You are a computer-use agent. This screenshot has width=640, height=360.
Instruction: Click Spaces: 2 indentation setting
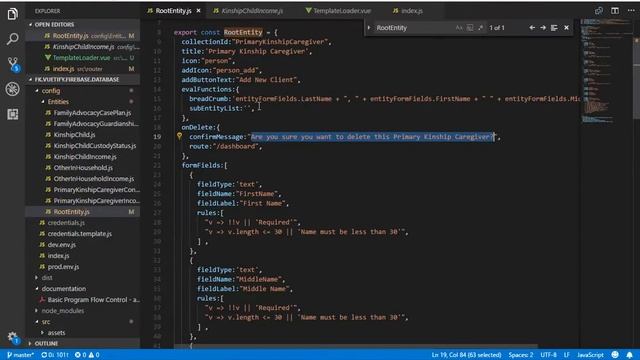click(x=521, y=355)
